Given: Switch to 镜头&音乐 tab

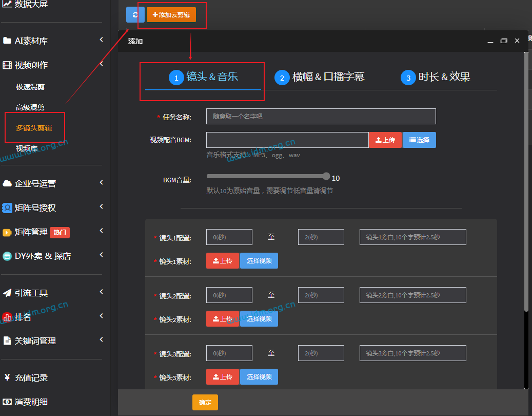Looking at the screenshot, I should [x=203, y=78].
